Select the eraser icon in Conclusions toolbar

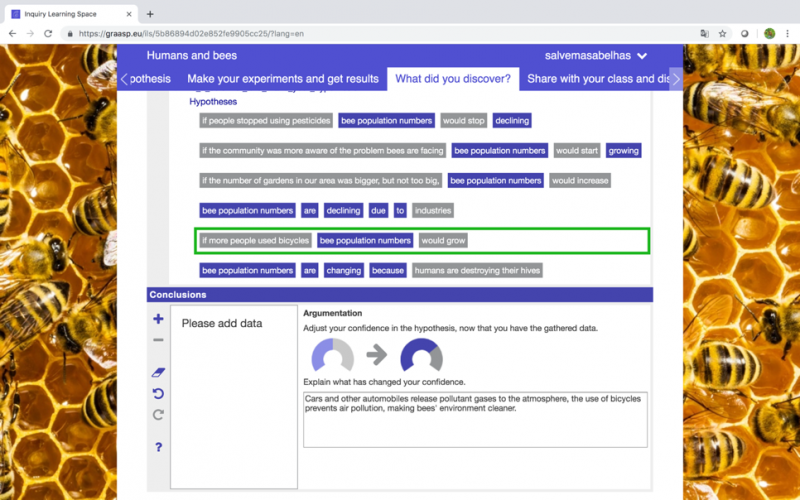coord(158,372)
